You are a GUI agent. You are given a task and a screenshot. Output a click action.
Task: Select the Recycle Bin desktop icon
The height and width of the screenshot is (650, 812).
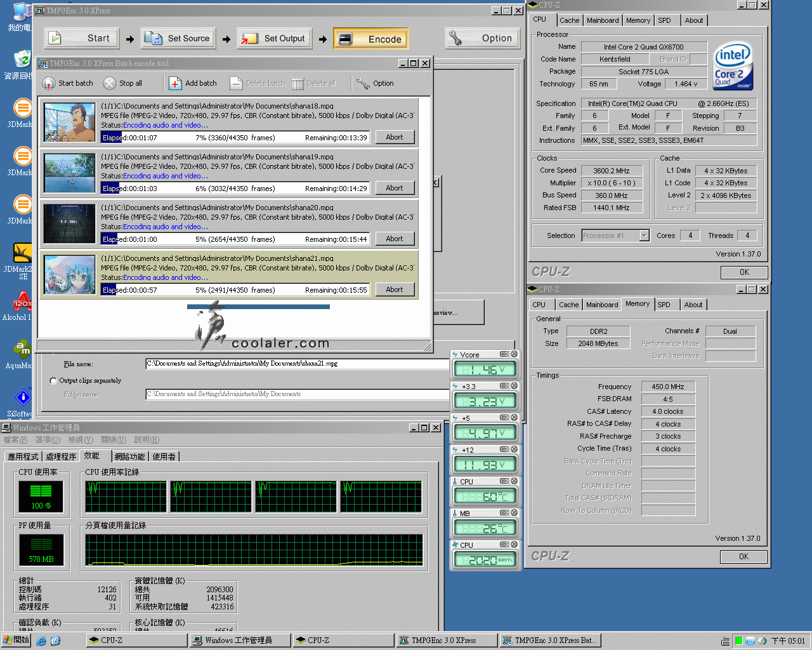22,65
